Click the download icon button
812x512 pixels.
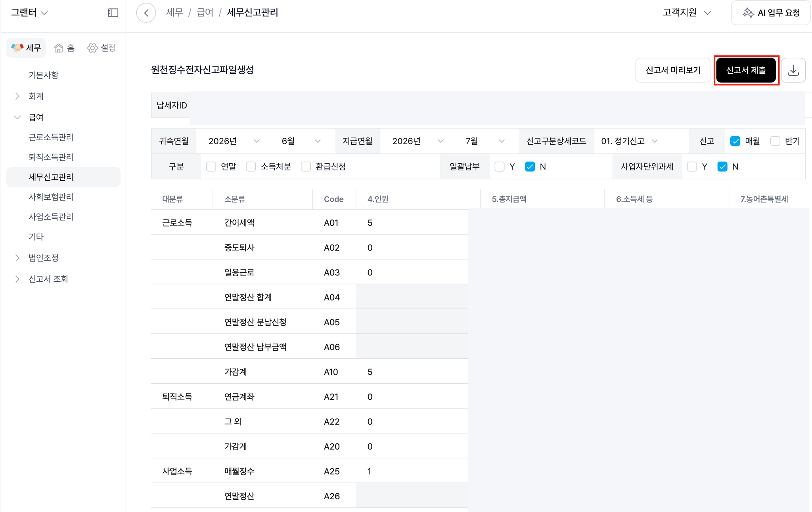793,70
